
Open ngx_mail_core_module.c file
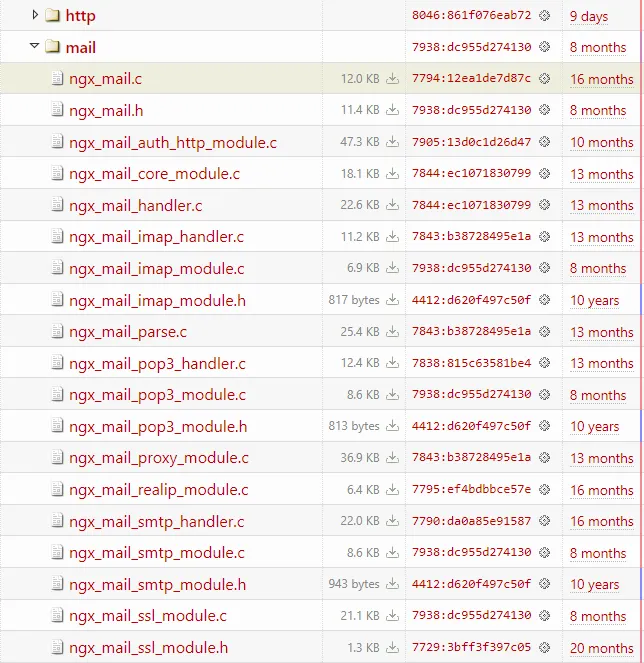coord(154,174)
